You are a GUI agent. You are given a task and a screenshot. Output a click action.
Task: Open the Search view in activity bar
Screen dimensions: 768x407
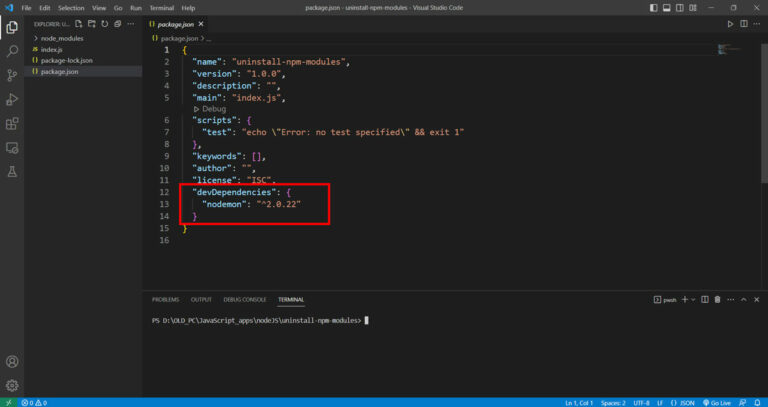point(12,51)
